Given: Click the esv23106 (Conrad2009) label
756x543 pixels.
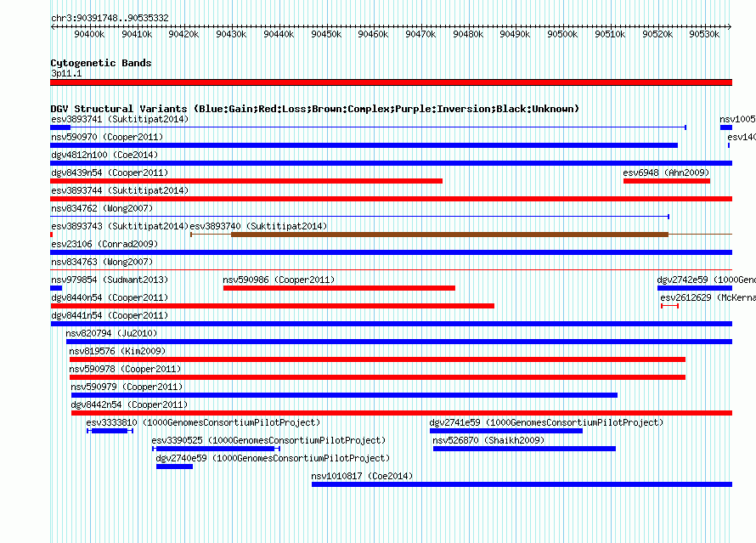Looking at the screenshot, I should (104, 244).
